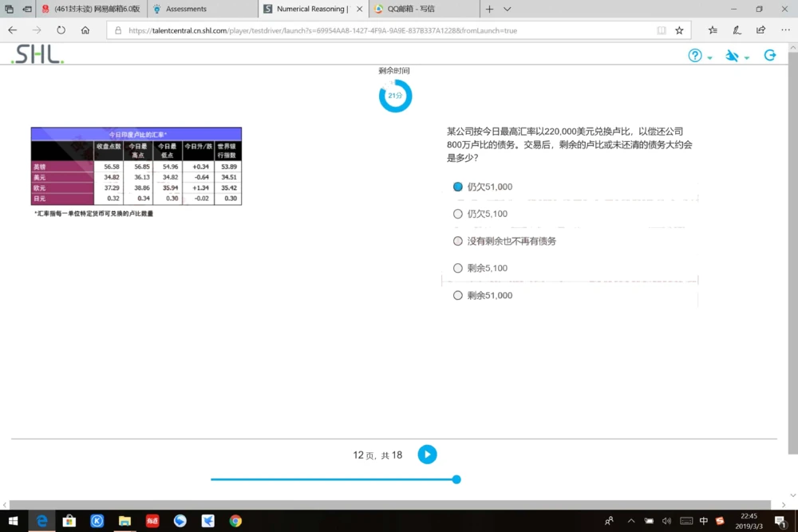Click the hidden-content accessibility eye icon
Screen dimensions: 798x532
[731, 55]
